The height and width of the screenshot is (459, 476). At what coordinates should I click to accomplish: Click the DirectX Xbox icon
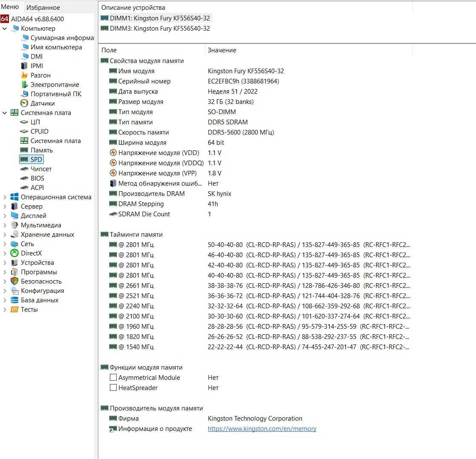tap(14, 253)
